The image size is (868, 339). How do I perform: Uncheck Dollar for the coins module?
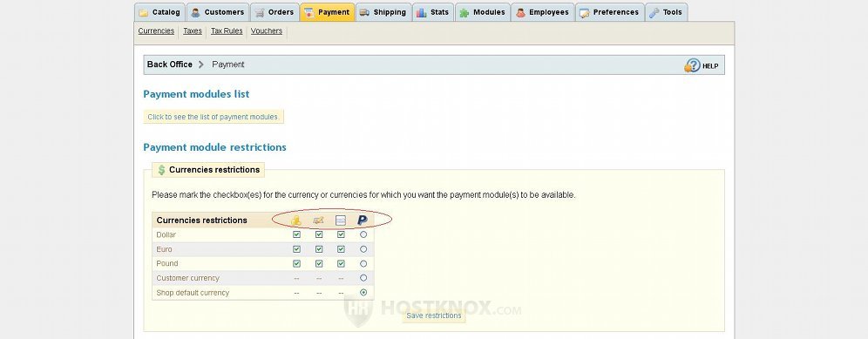coord(296,235)
